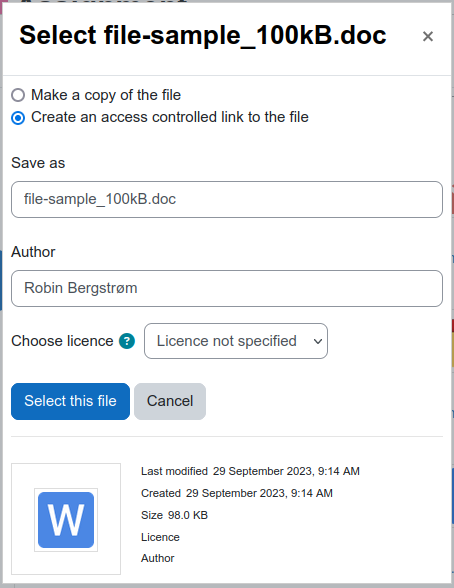Close the file selection dialog
Viewport: 454px width, 588px height.
coord(428,36)
